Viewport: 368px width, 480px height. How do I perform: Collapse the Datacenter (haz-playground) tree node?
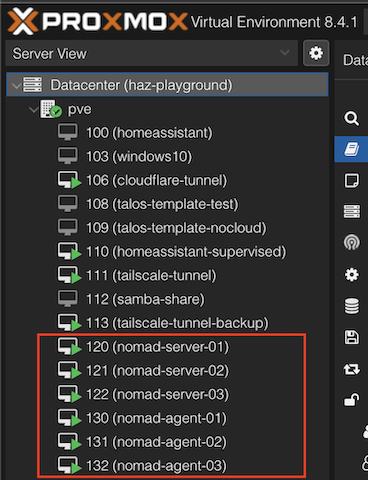(16, 85)
